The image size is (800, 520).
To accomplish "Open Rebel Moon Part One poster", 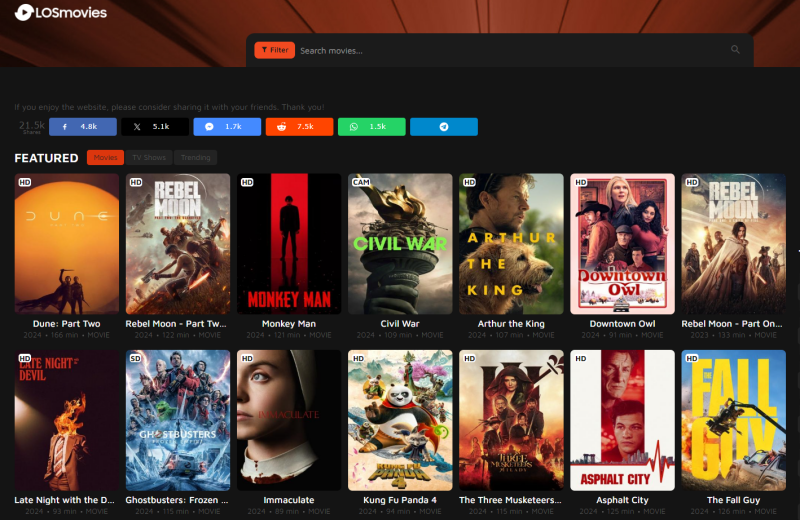I will pyautogui.click(x=734, y=244).
